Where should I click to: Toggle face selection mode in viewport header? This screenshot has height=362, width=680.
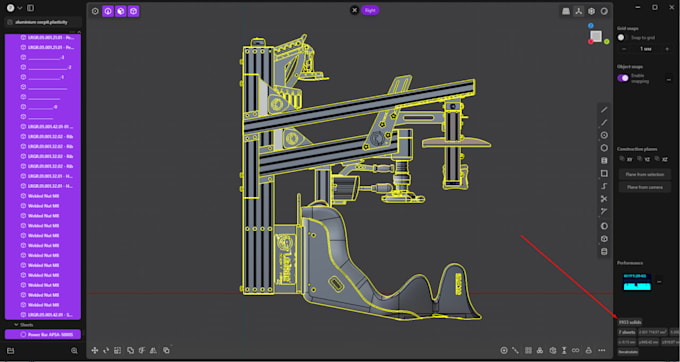(121, 11)
